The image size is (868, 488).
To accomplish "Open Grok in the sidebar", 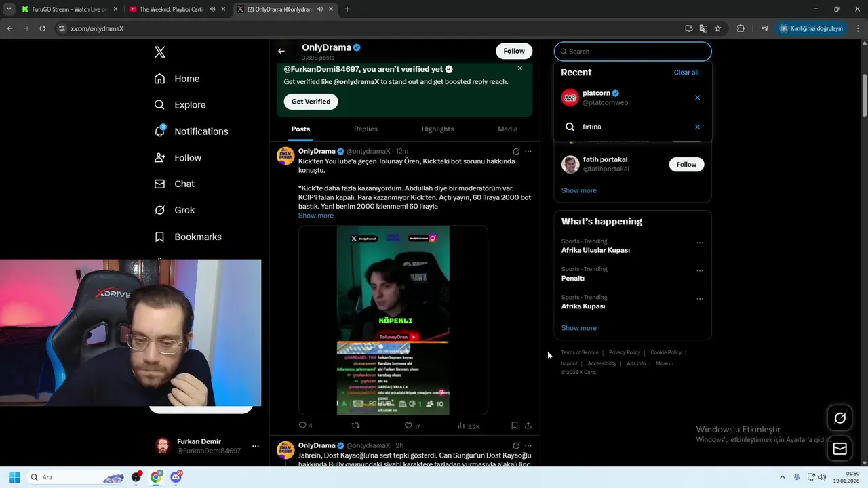I will coord(174,210).
